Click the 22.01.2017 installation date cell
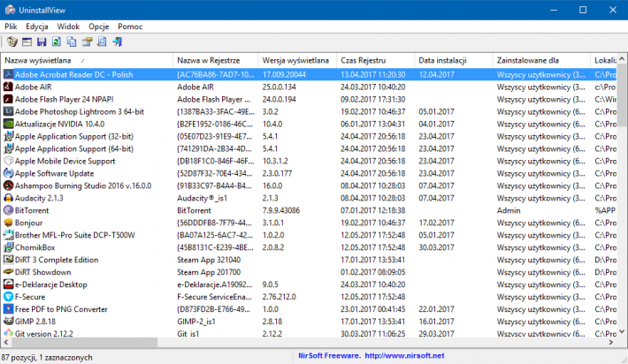The image size is (628, 364). [437, 309]
